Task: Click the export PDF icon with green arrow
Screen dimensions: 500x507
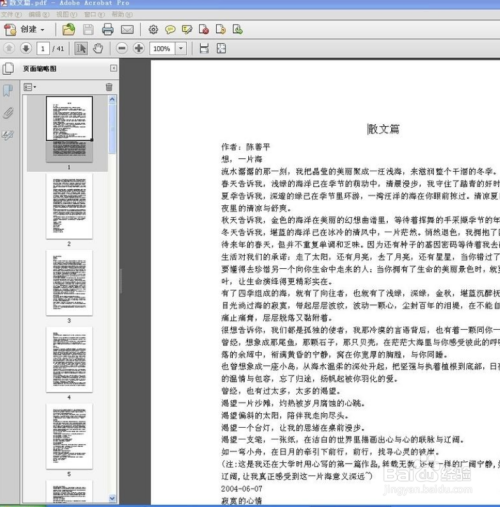Action: click(237, 29)
